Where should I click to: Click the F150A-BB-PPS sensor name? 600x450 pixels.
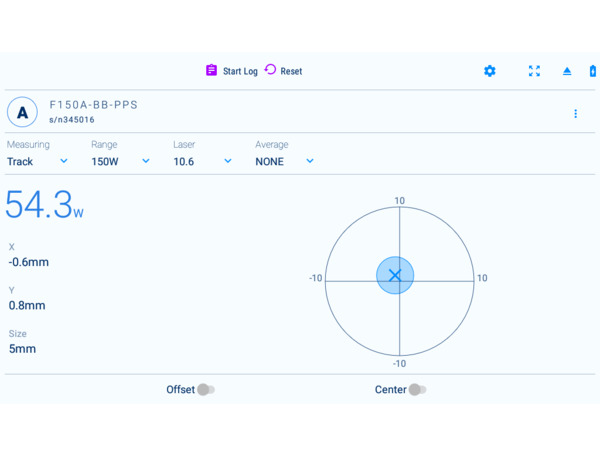[x=94, y=105]
